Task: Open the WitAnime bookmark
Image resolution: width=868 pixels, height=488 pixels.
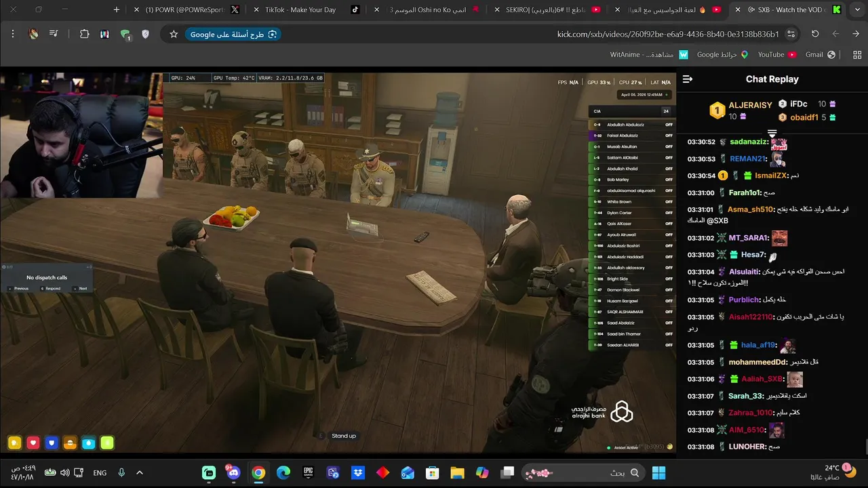Action: pos(649,55)
